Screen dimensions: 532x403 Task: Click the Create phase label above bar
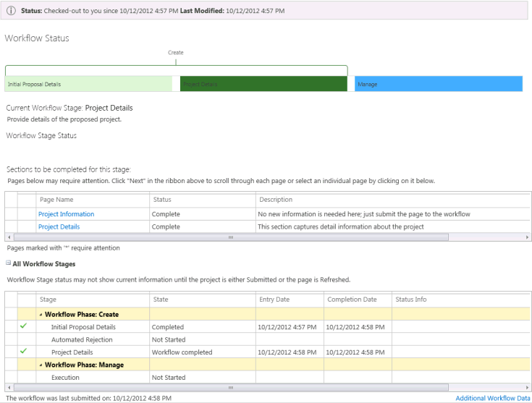click(175, 53)
